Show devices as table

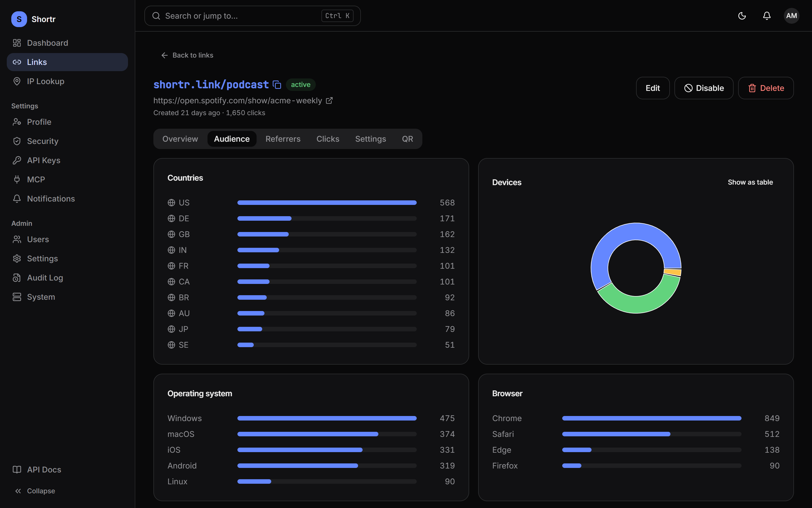pos(750,182)
